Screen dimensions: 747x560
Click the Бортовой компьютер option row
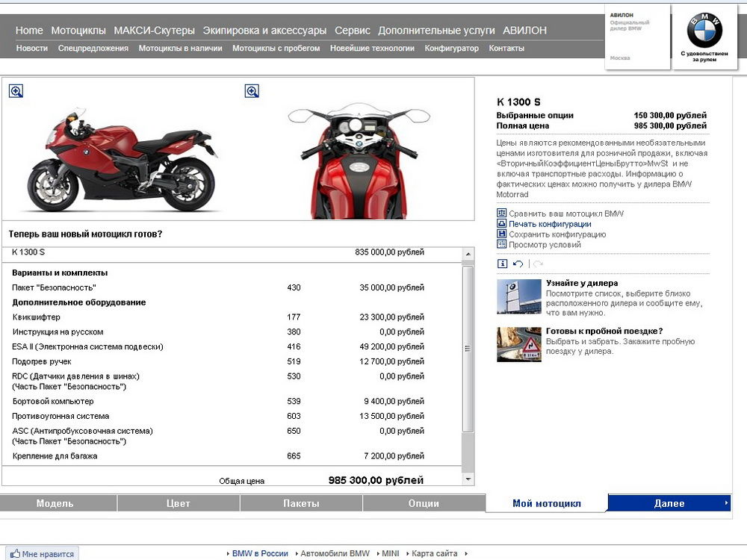(x=218, y=402)
